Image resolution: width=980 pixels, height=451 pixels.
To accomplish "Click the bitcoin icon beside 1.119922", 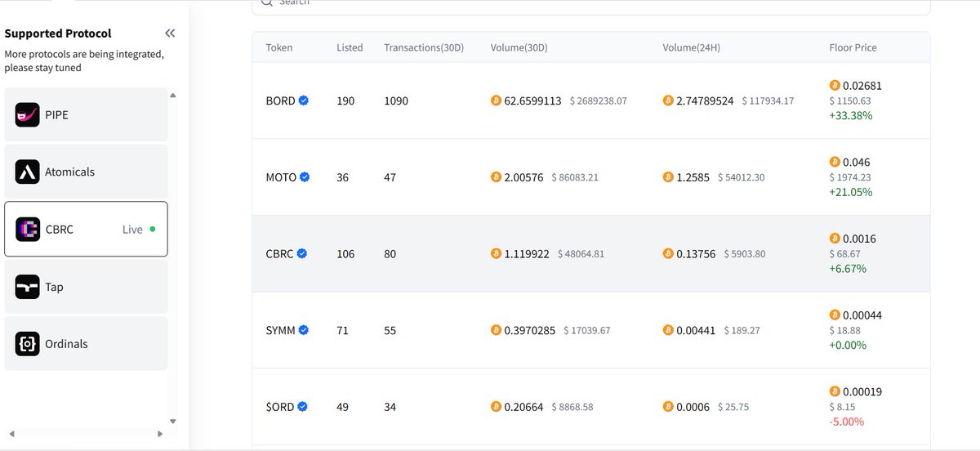I will (x=496, y=253).
